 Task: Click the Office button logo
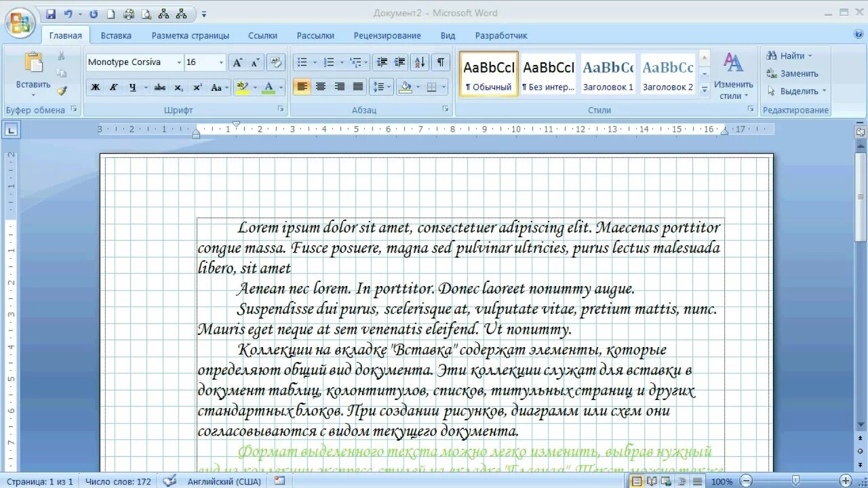click(20, 22)
